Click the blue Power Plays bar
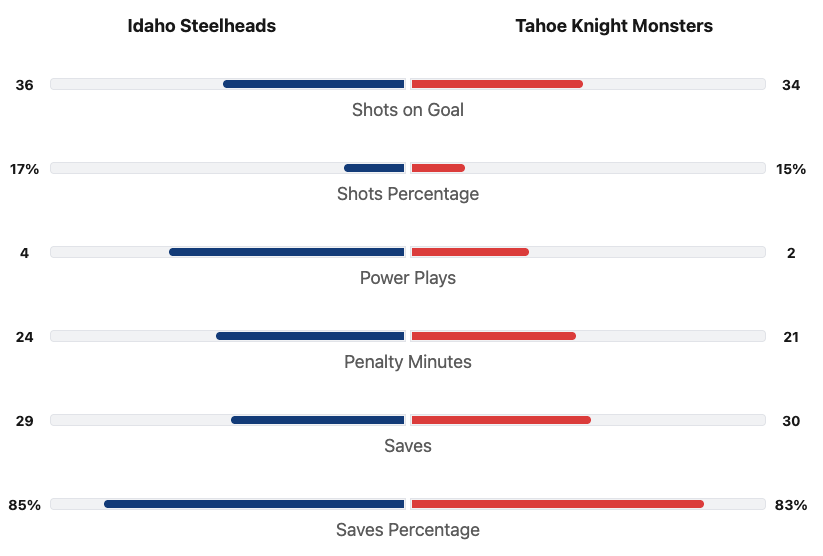This screenshot has width=823, height=556. 287,252
